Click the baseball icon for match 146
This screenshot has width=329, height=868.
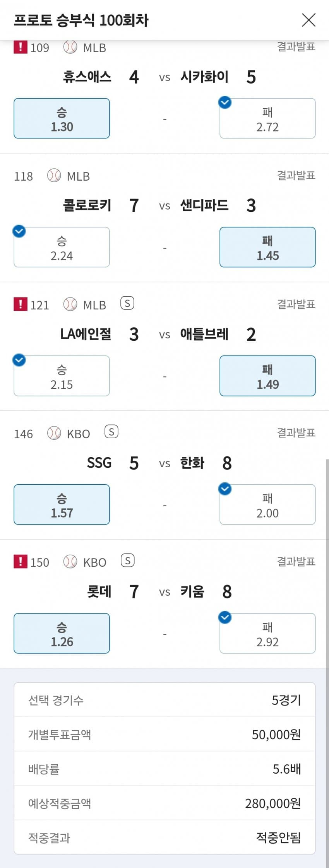pos(54,433)
